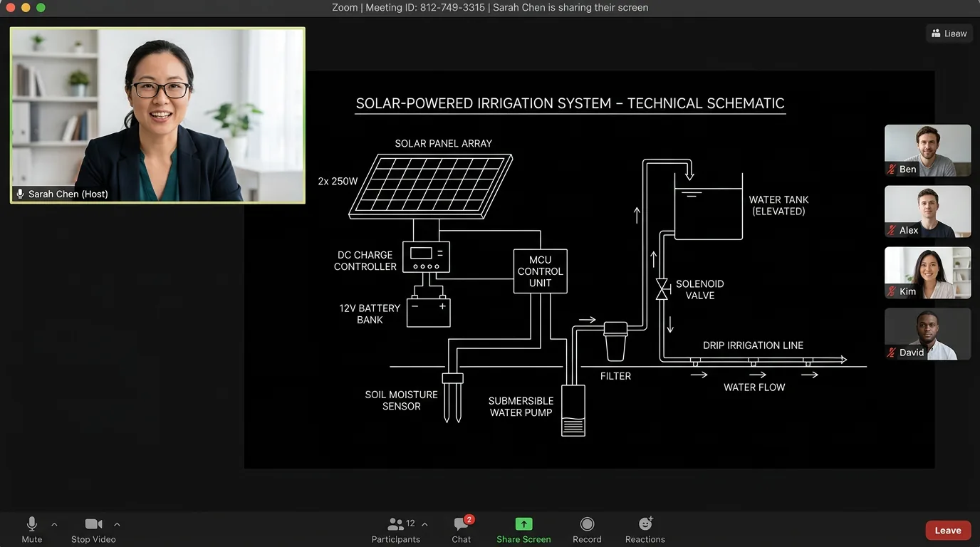Screen dimensions: 980x547
Task: Click the DC charge controller box
Action: [x=426, y=257]
